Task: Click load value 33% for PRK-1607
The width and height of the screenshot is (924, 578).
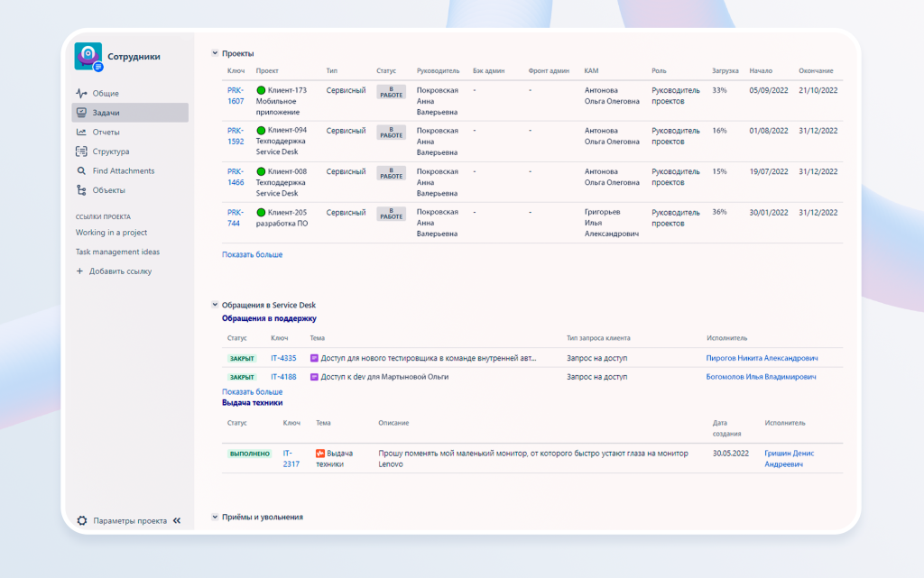Action: (x=719, y=91)
